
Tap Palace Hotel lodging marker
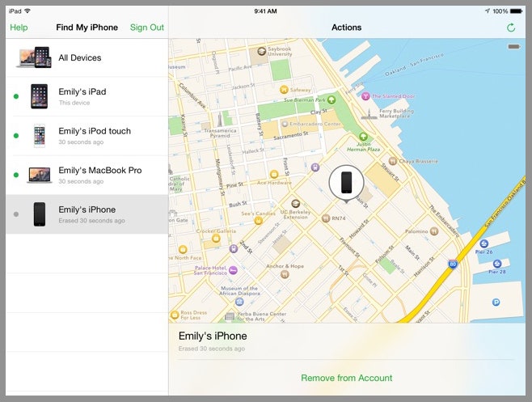pyautogui.click(x=233, y=270)
